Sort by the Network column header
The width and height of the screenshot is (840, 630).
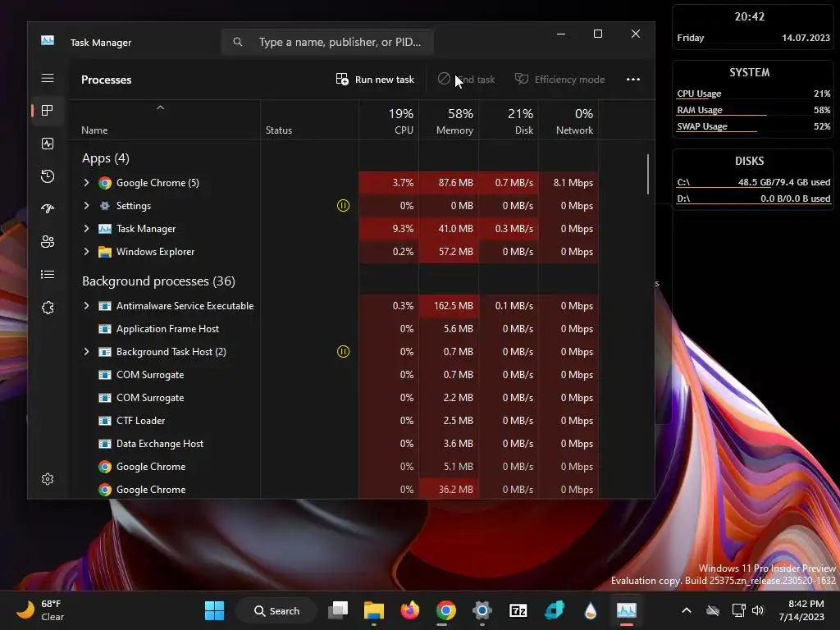point(569,121)
